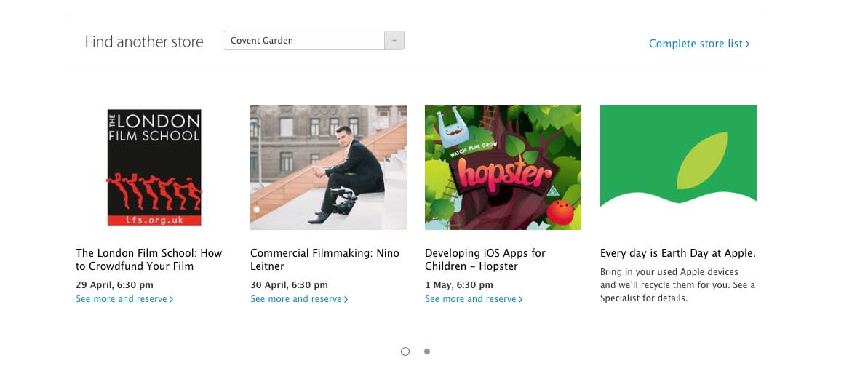Viewport: 868px width, 382px height.
Task: Switch to the second carousel page dot
Action: click(427, 351)
